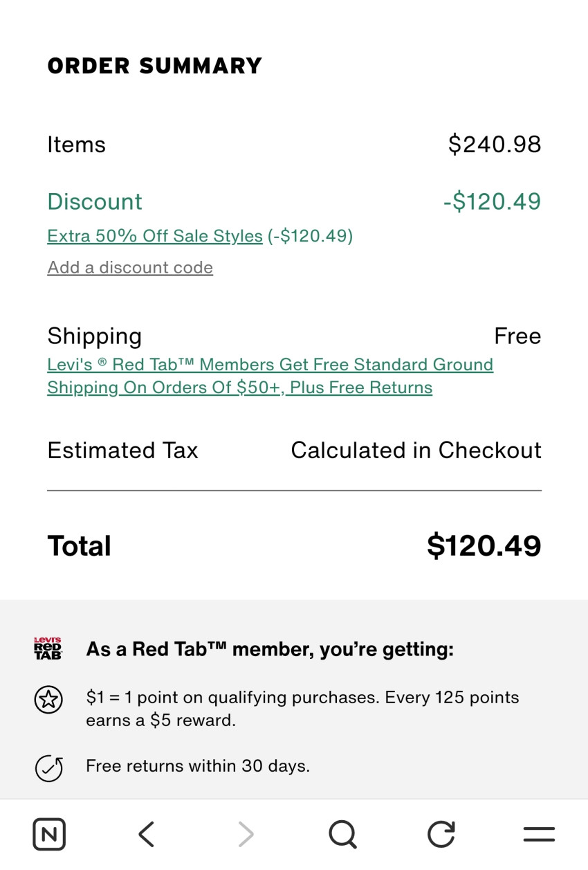Click the green -$120.49 discount amount
This screenshot has height=870, width=588.
click(492, 201)
